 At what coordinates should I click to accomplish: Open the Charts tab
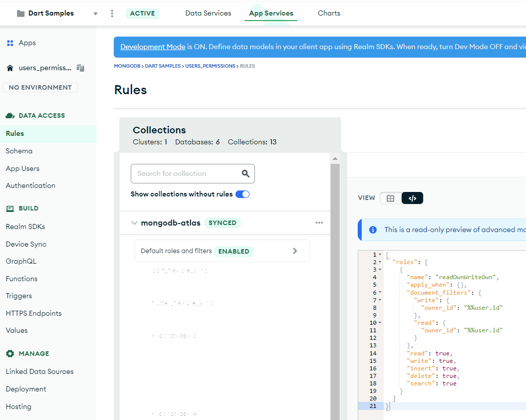point(329,14)
